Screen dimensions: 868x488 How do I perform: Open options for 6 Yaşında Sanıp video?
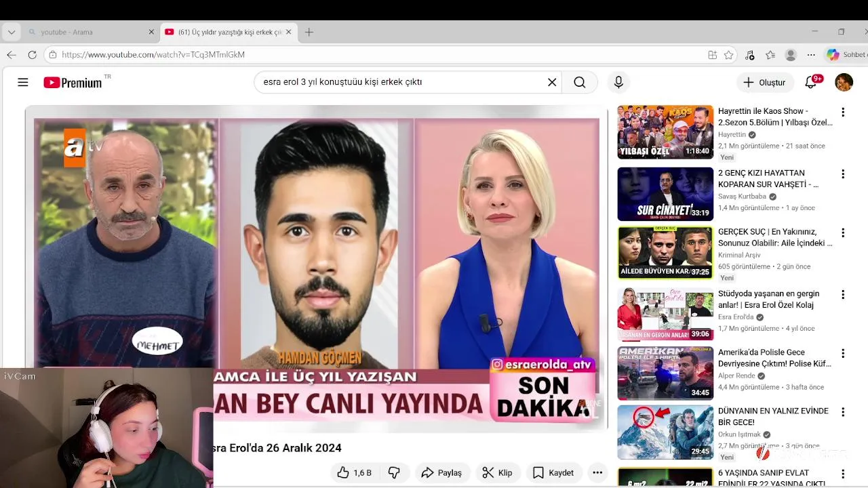point(843,474)
